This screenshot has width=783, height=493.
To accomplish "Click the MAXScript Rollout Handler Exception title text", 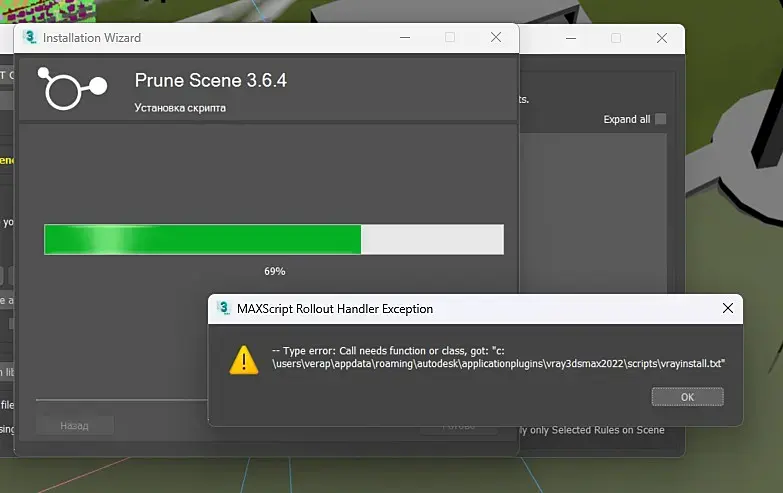I will (x=335, y=309).
